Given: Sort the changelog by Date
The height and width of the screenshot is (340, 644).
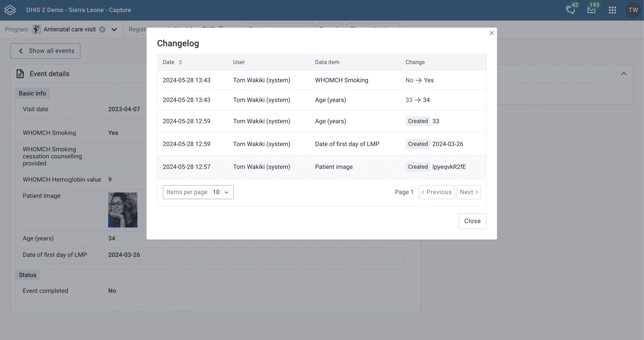Looking at the screenshot, I should (x=180, y=62).
